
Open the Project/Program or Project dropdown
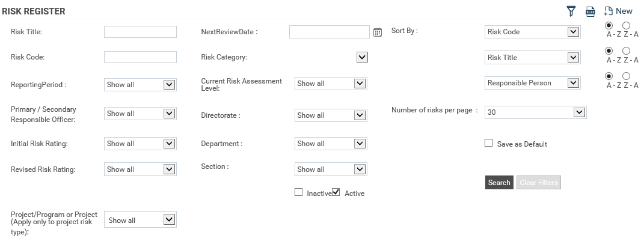140,220
